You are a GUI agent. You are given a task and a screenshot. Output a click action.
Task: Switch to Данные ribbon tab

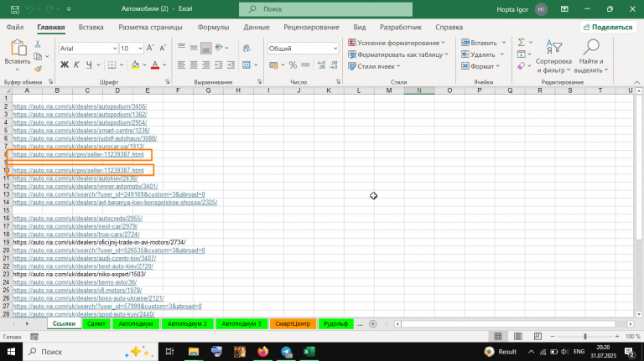(x=257, y=27)
